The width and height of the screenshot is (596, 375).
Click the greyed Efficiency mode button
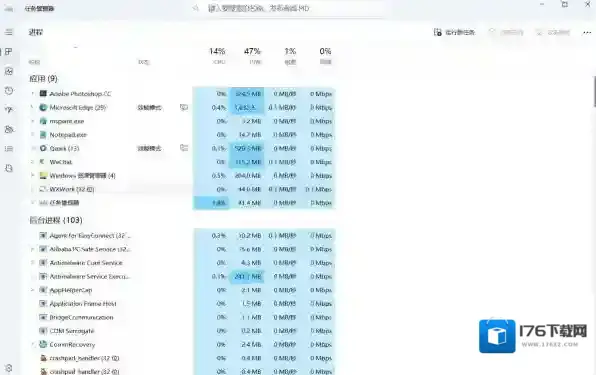553,32
